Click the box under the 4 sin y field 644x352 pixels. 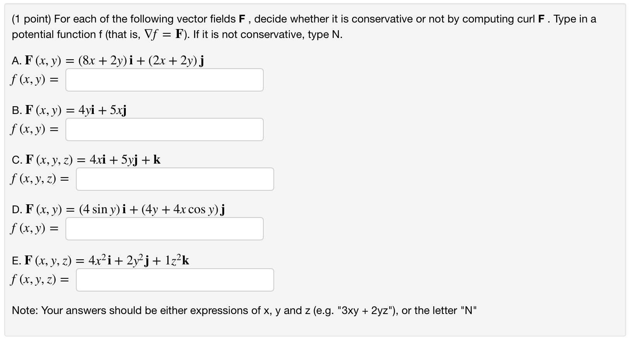[x=165, y=229]
